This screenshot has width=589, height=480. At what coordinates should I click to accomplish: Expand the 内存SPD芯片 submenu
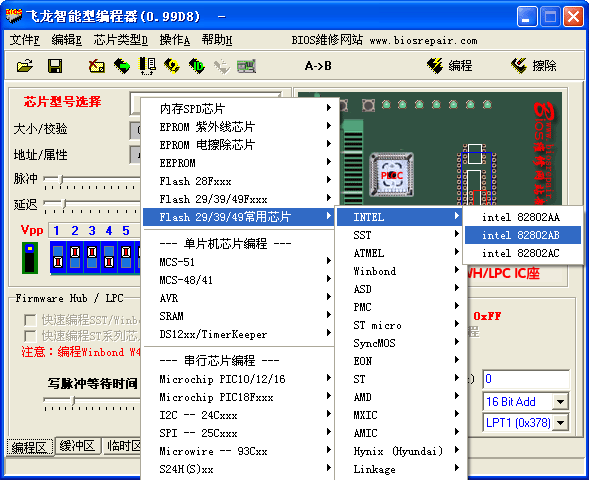239,109
